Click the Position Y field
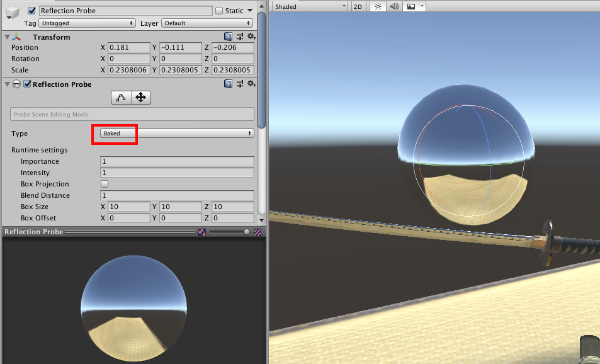The image size is (600, 364). (x=181, y=47)
